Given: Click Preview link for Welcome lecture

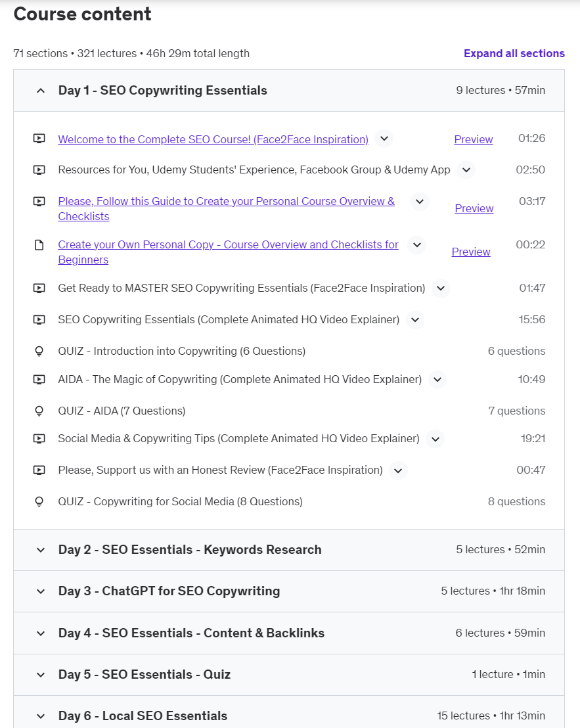Looking at the screenshot, I should tap(474, 139).
